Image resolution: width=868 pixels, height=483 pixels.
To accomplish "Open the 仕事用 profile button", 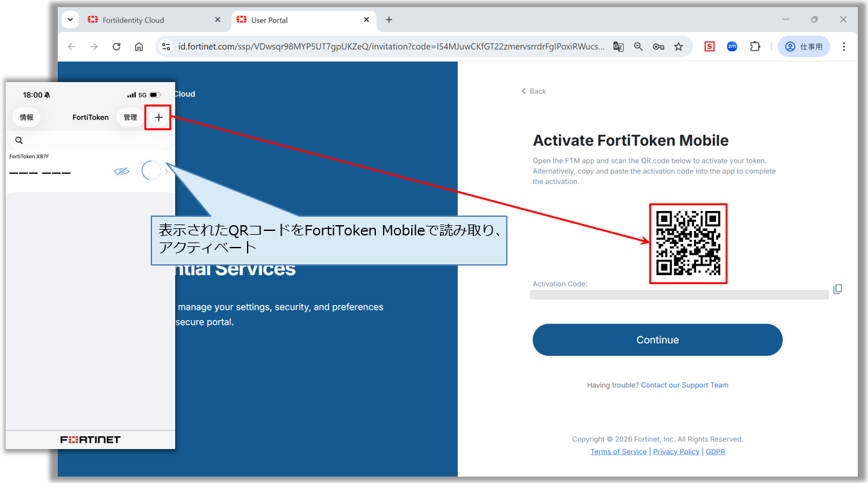I will (x=804, y=46).
